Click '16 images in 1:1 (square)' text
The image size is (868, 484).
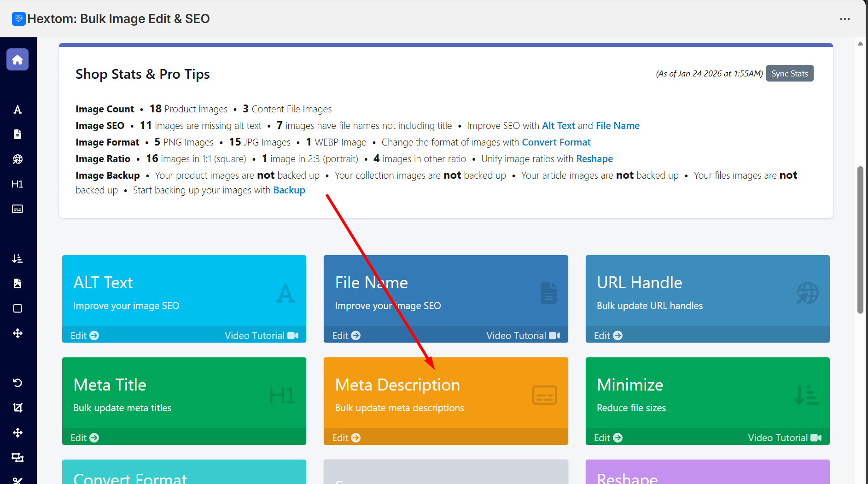click(x=196, y=159)
